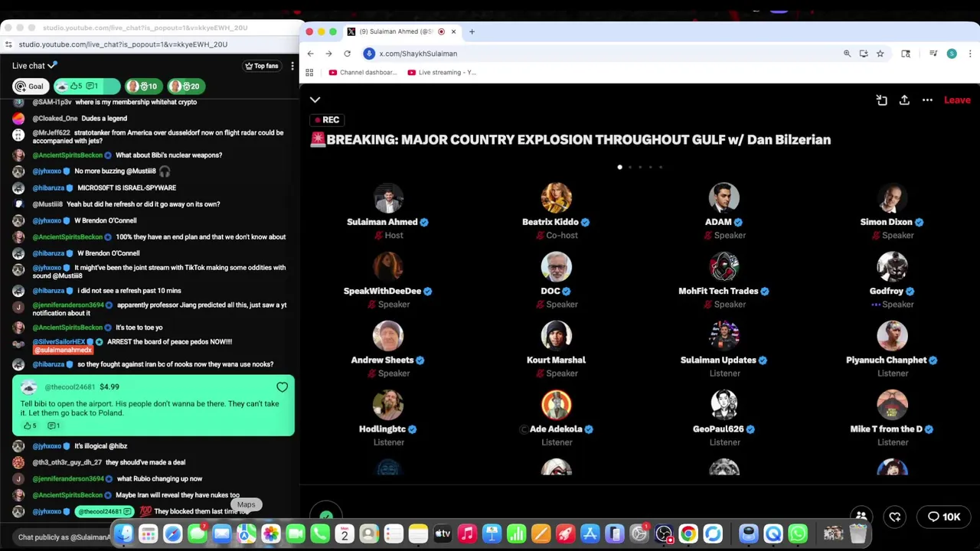This screenshot has width=980, height=551.
Task: Open the Messages app in the Dock
Action: (x=198, y=533)
